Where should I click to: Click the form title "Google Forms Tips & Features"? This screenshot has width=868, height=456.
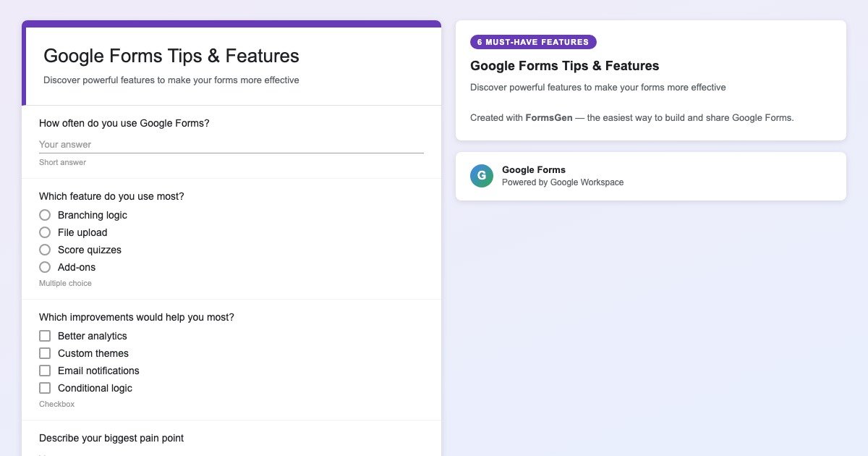pos(171,56)
